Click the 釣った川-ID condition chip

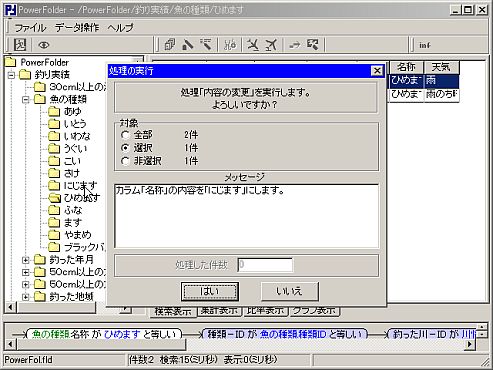pos(432,334)
